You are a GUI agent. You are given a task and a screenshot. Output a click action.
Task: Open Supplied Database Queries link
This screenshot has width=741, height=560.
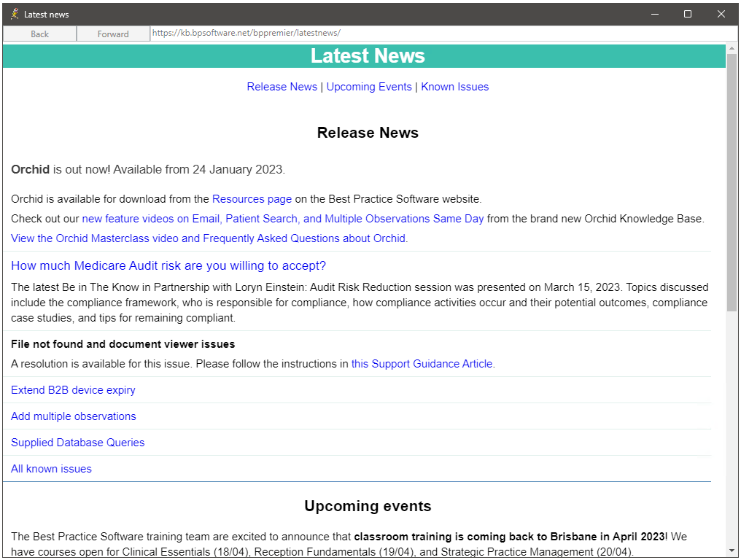point(77,443)
